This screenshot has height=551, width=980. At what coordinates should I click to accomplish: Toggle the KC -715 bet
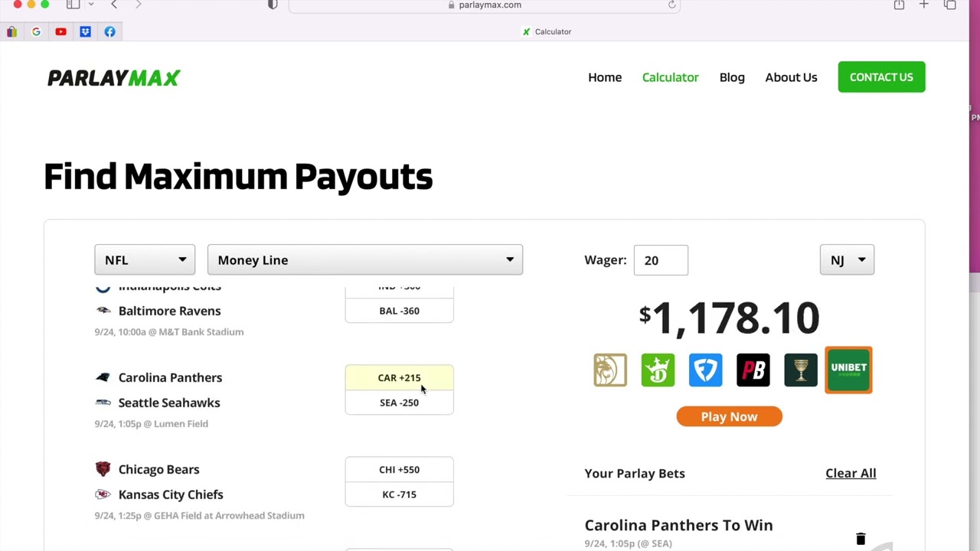tap(399, 494)
